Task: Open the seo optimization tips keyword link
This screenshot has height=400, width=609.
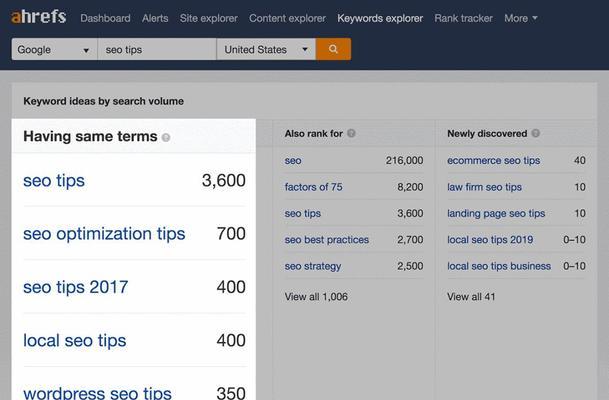Action: (104, 234)
